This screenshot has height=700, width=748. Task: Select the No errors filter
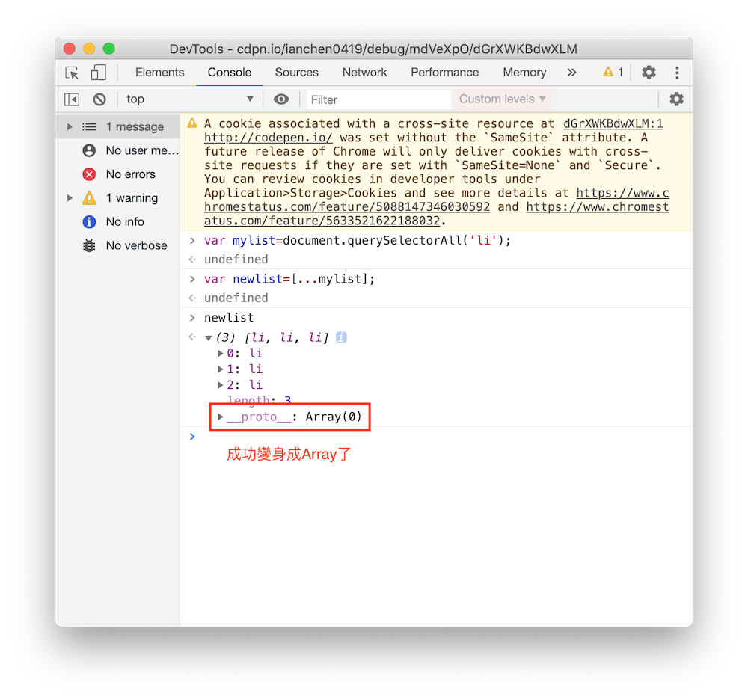pos(117,174)
